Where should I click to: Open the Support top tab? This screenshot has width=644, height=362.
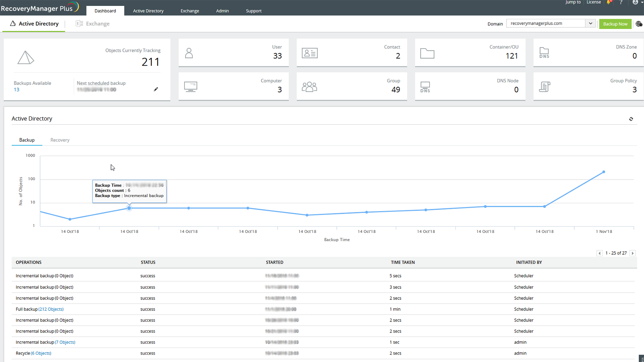[x=254, y=11]
